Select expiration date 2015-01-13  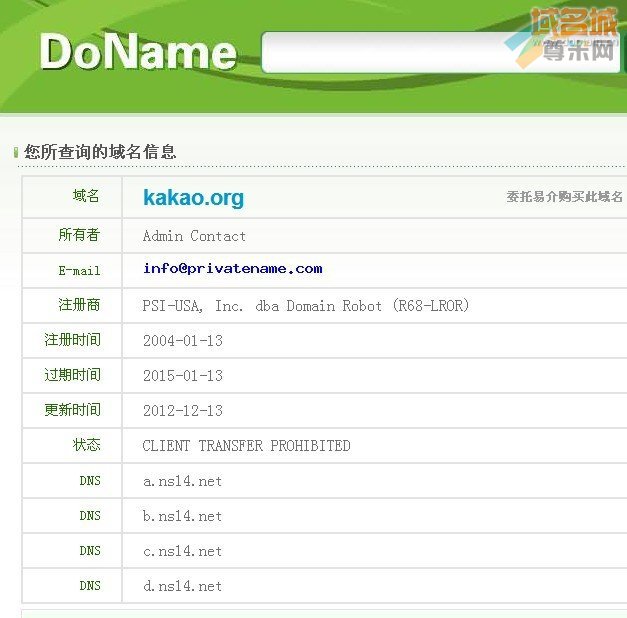point(183,376)
